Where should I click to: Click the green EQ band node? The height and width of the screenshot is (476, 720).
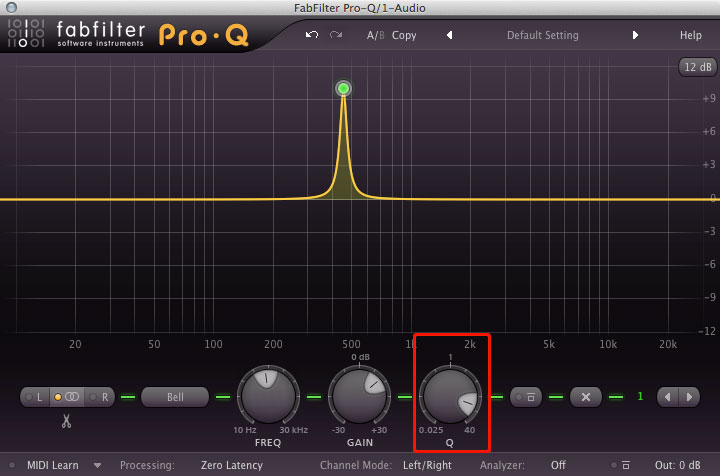pyautogui.click(x=344, y=89)
